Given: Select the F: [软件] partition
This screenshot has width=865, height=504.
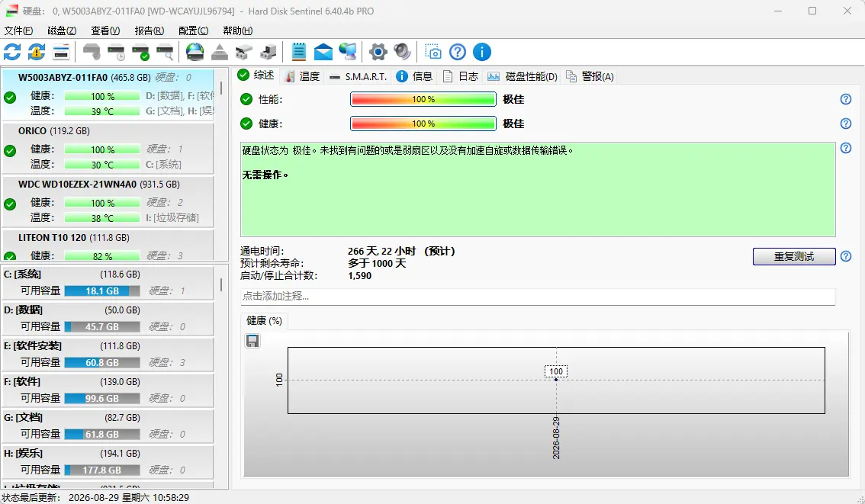Looking at the screenshot, I should coord(108,390).
